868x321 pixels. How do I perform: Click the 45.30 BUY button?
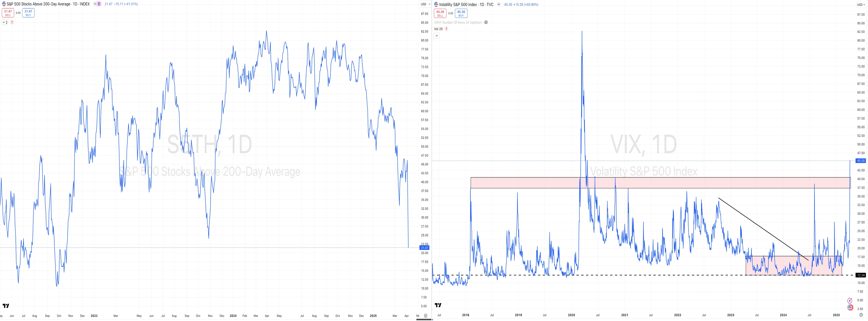[x=461, y=14]
